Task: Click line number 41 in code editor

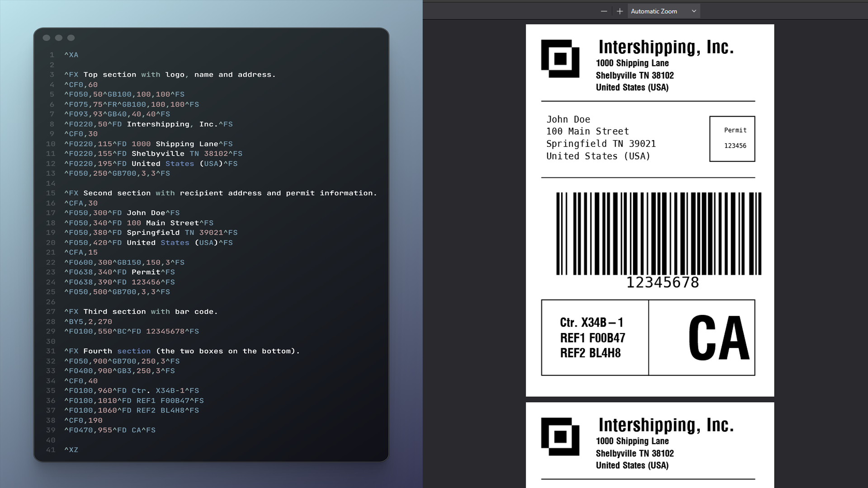Action: [51, 450]
